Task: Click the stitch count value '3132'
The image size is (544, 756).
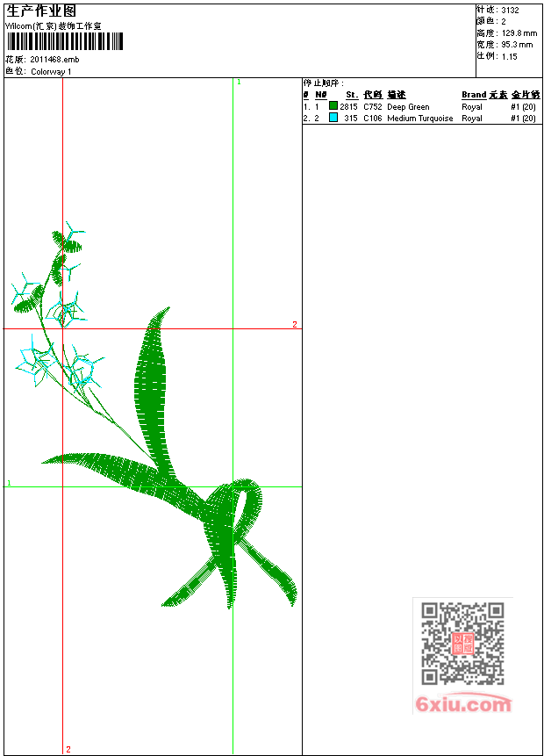Action: (510, 11)
